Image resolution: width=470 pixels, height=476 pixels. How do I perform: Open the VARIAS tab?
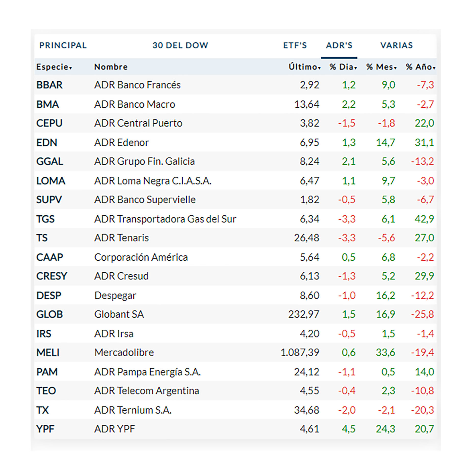click(x=397, y=45)
